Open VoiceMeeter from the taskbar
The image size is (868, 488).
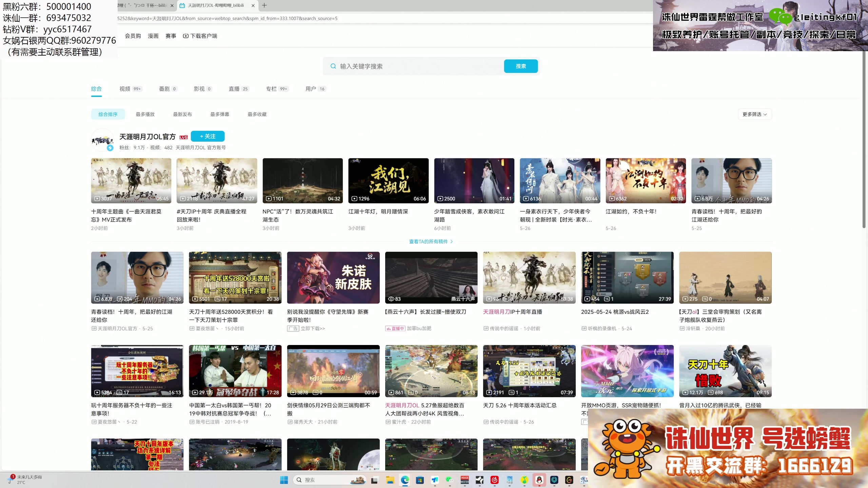465,480
